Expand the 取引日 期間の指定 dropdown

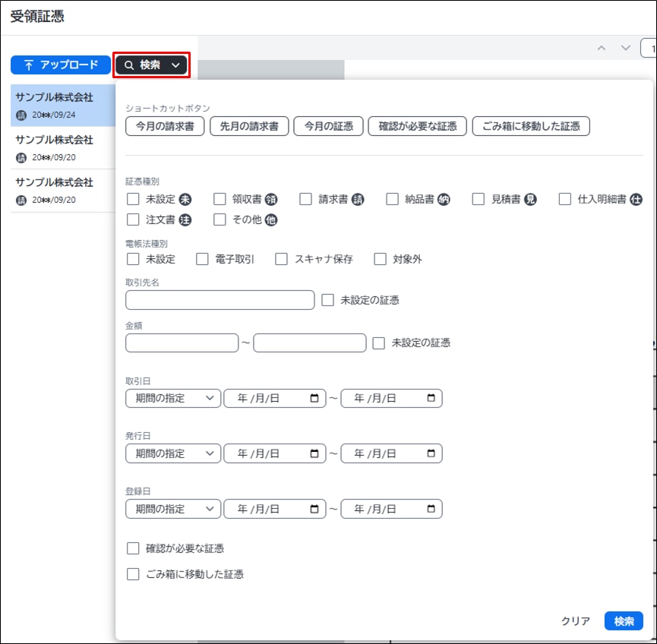tap(173, 399)
